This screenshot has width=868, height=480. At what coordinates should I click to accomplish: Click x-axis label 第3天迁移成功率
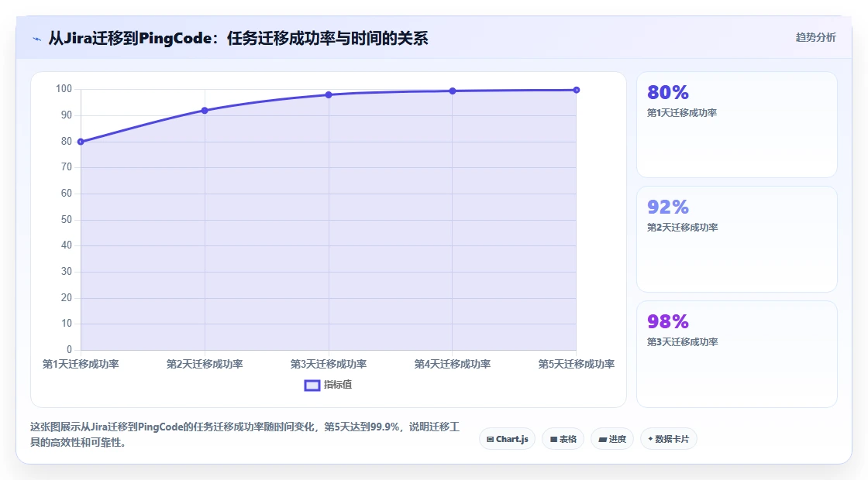click(329, 364)
